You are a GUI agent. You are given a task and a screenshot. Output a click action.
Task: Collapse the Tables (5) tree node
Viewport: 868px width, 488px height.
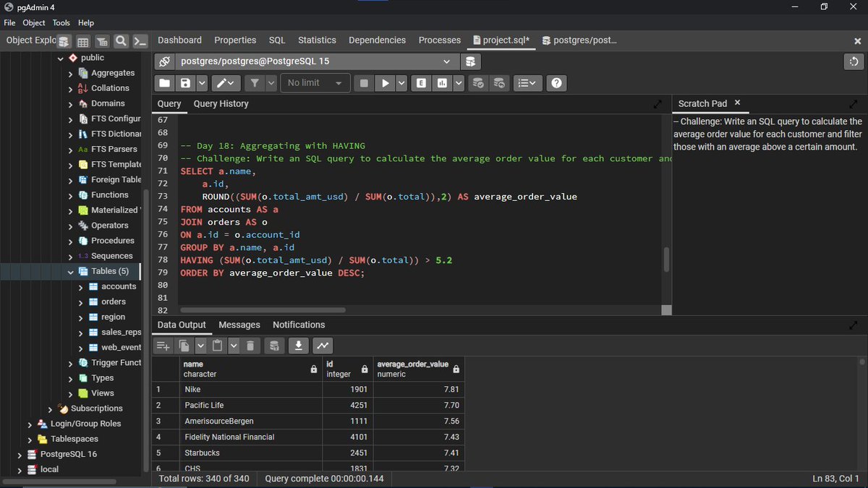point(70,271)
